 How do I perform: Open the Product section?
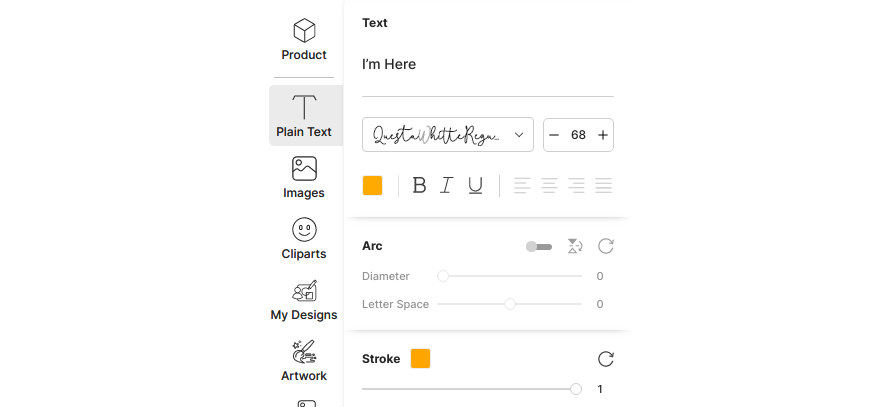(x=304, y=40)
